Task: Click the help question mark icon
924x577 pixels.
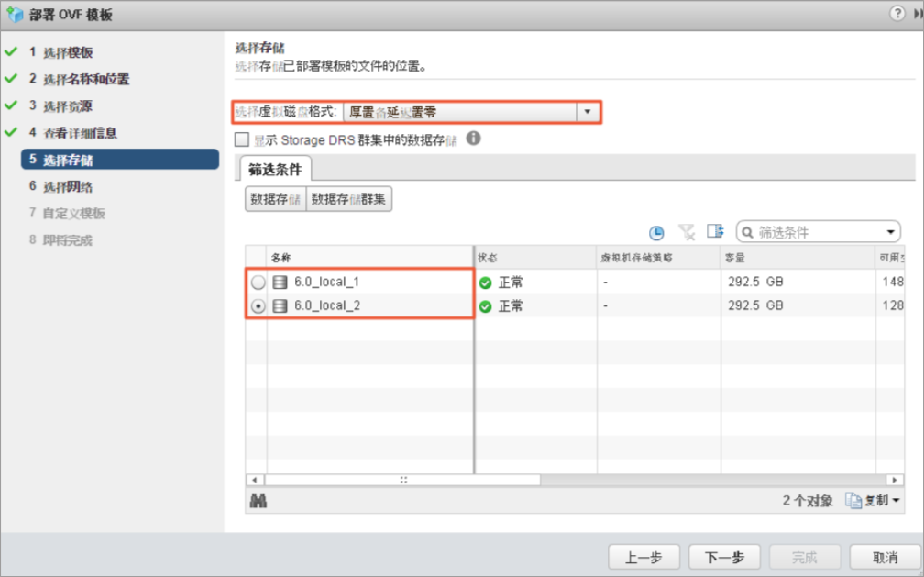Action: click(896, 13)
